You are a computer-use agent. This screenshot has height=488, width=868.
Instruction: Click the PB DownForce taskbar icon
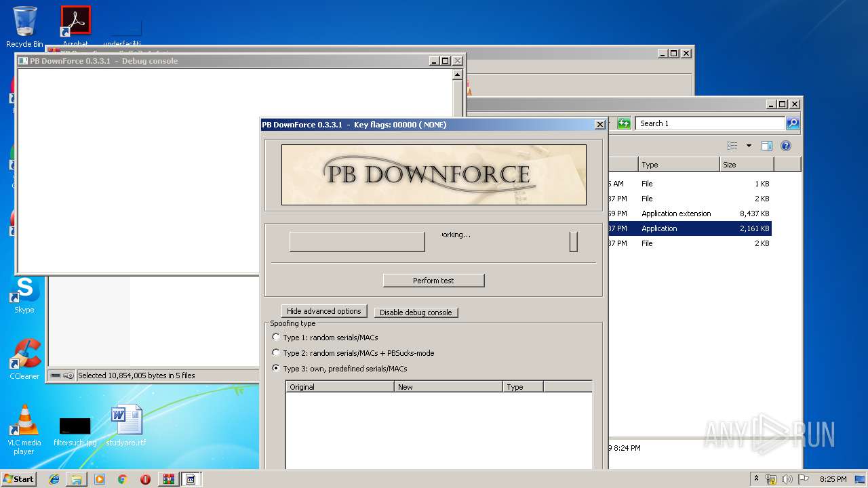tap(191, 479)
